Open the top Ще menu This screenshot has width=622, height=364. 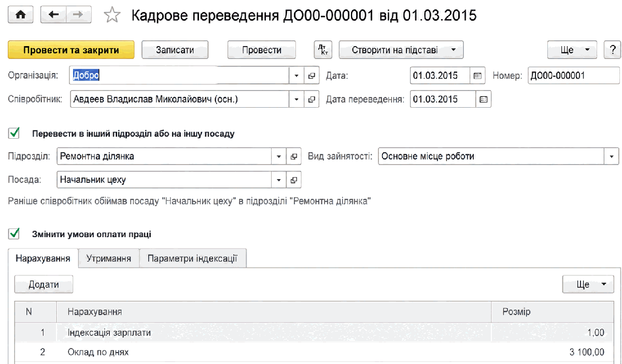pyautogui.click(x=572, y=50)
